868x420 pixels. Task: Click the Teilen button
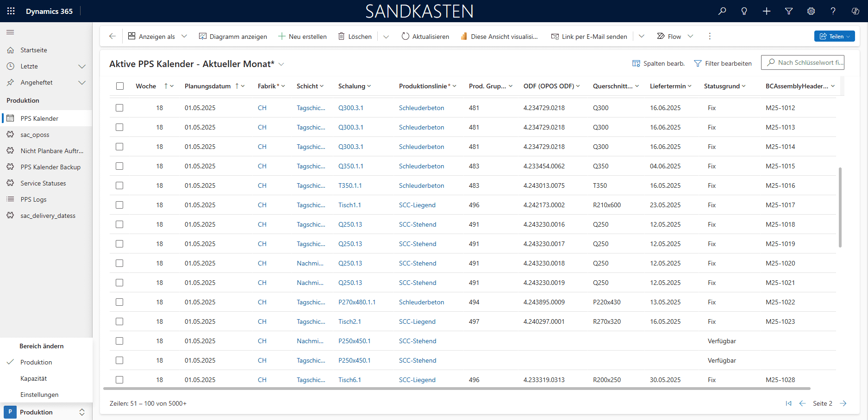(x=834, y=36)
